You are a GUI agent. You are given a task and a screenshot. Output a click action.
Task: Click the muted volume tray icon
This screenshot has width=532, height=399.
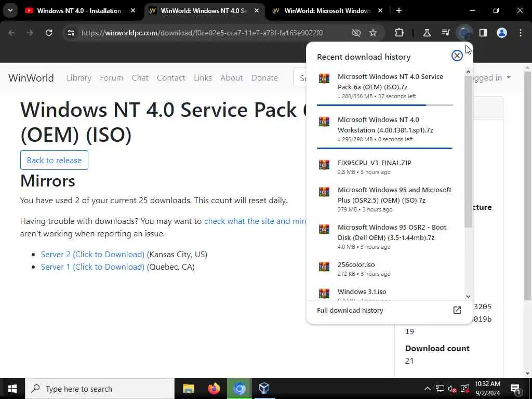point(452,389)
